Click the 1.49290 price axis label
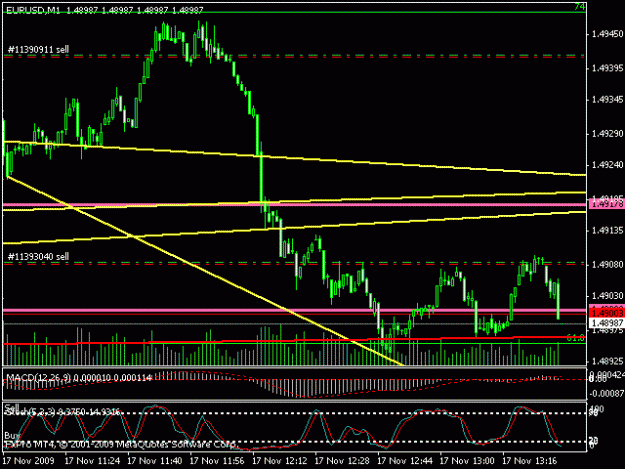625x469 pixels. (607, 134)
